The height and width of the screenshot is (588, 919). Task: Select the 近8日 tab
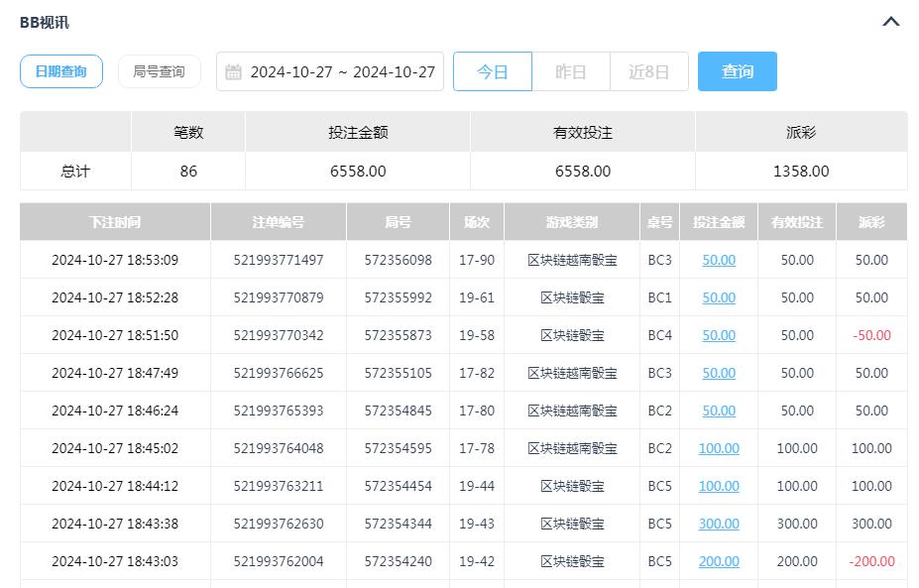pyautogui.click(x=648, y=70)
